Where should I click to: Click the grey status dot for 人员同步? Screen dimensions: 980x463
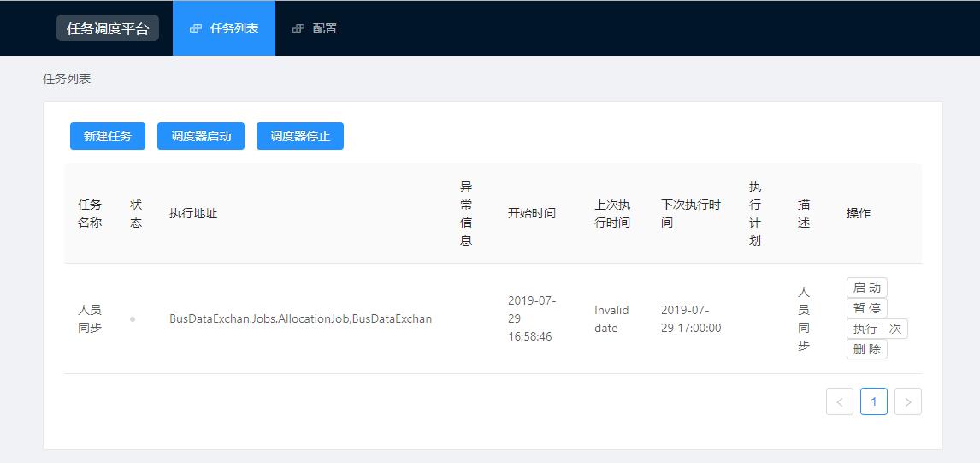pos(133,318)
